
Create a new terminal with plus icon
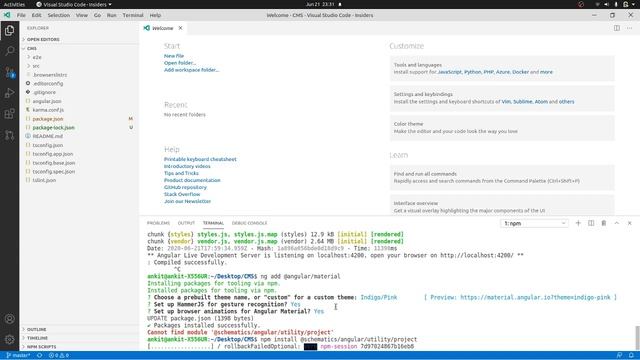coord(578,223)
